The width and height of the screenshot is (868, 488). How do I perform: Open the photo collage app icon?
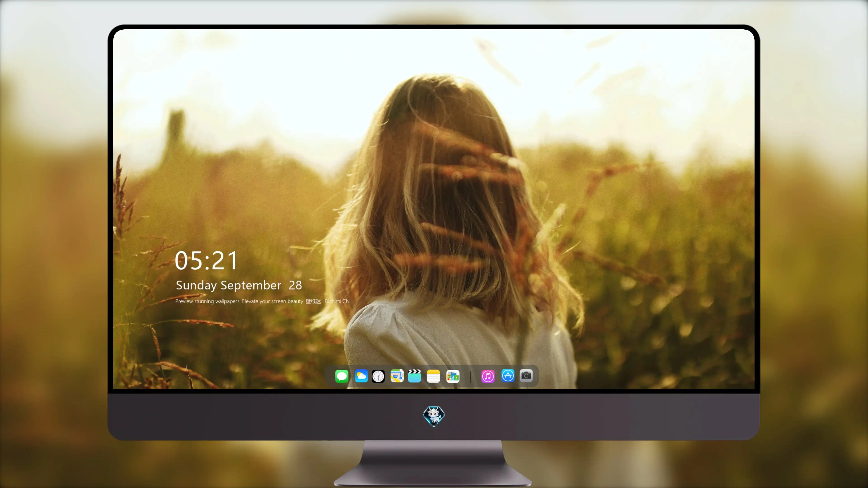(x=453, y=376)
